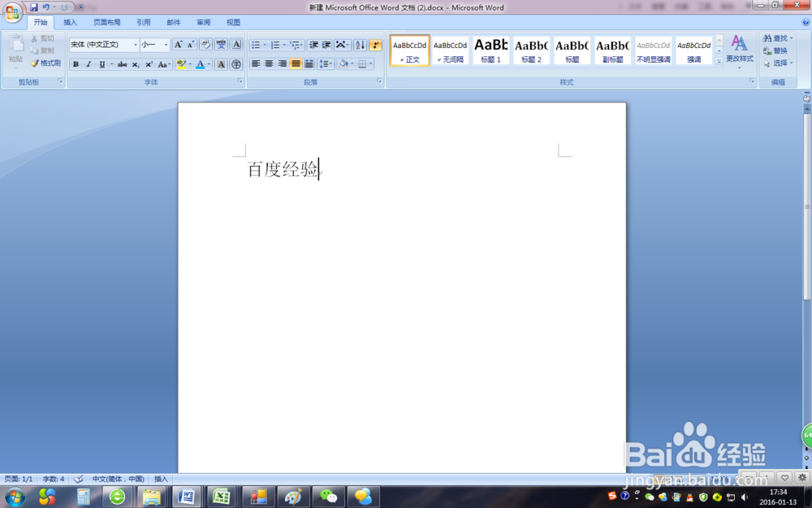The height and width of the screenshot is (508, 812).
Task: Open the phonetic guide (文 with wén) tool
Action: coord(221,45)
